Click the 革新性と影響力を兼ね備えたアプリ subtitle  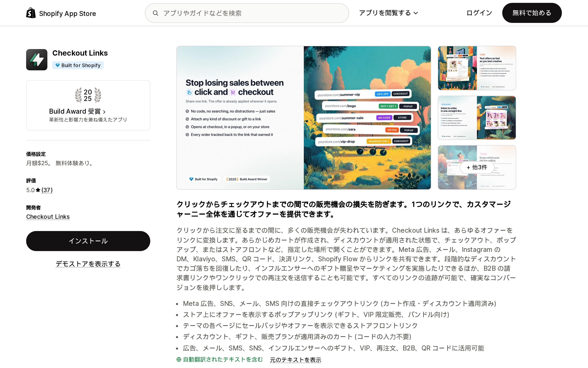[88, 120]
